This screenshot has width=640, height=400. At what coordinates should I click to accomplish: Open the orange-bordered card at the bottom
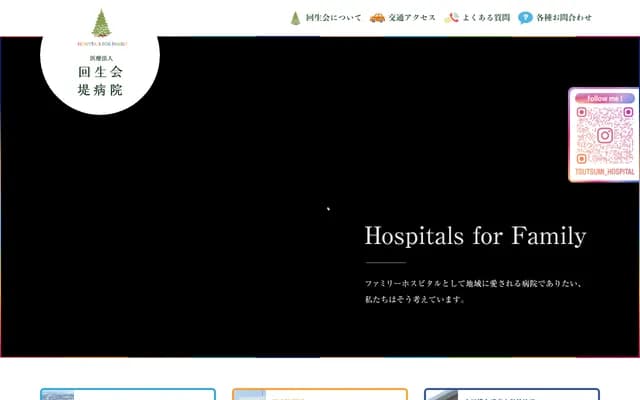[x=320, y=394]
